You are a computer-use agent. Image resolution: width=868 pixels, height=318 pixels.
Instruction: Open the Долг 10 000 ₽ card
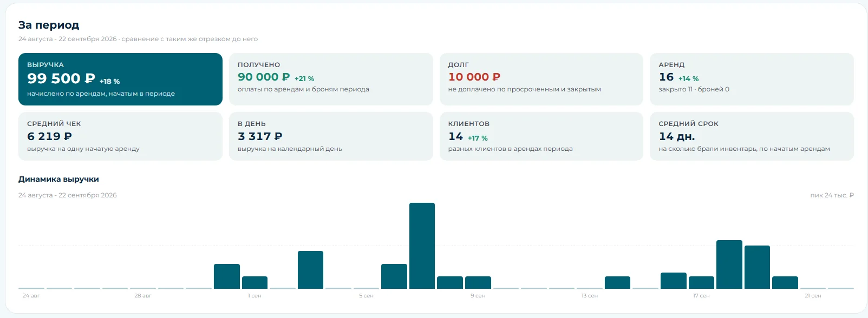coord(541,79)
